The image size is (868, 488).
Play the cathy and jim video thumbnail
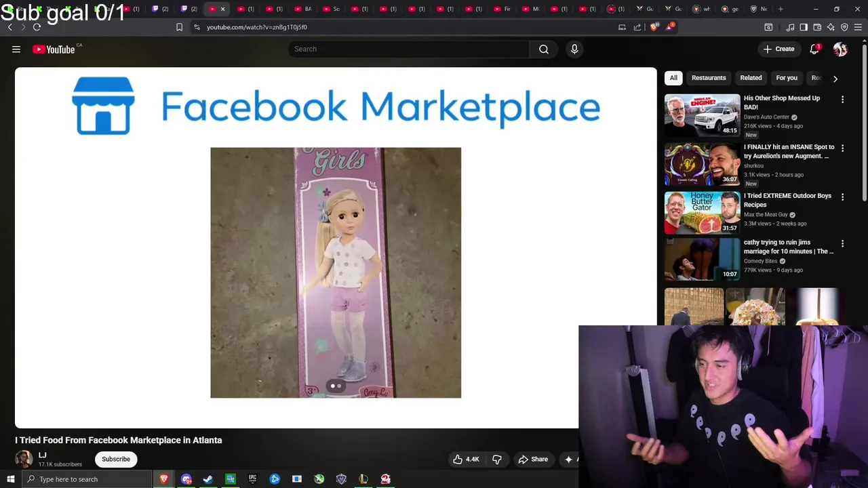point(702,259)
